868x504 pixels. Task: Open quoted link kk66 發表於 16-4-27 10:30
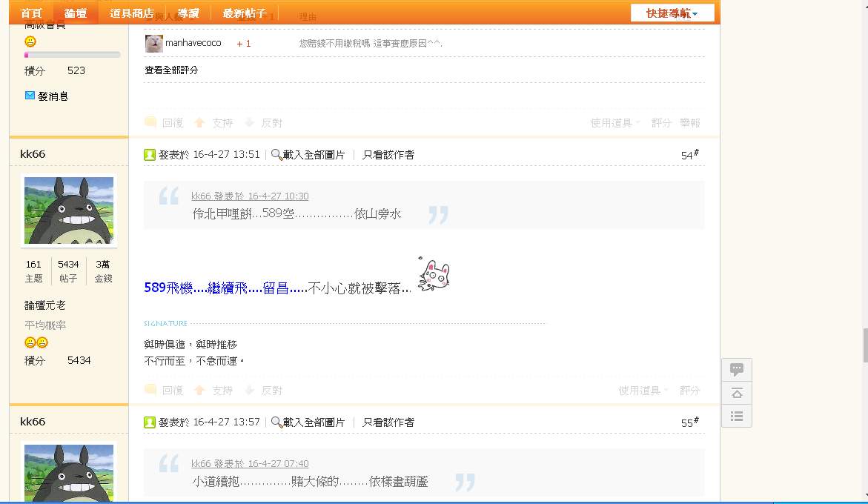pos(250,196)
